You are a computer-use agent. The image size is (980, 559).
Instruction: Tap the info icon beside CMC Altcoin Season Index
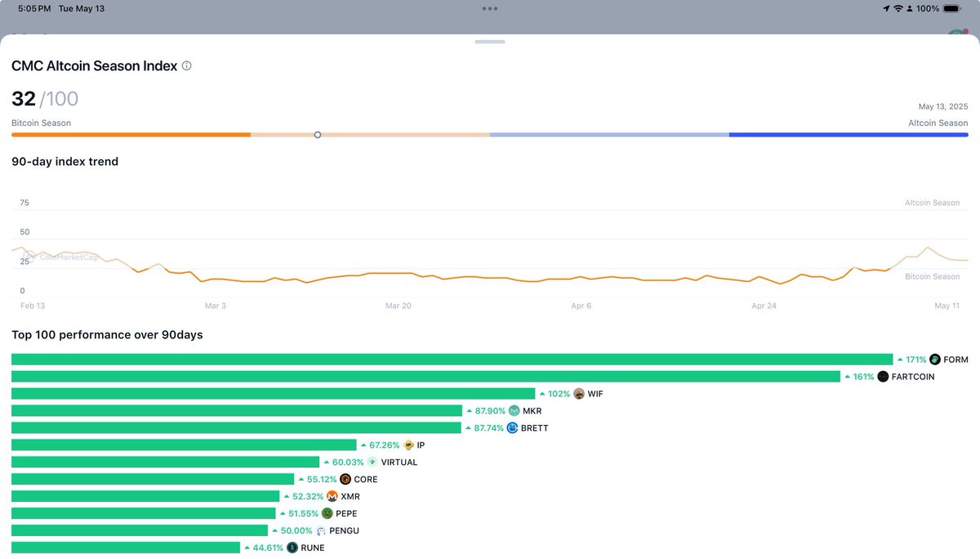(186, 66)
